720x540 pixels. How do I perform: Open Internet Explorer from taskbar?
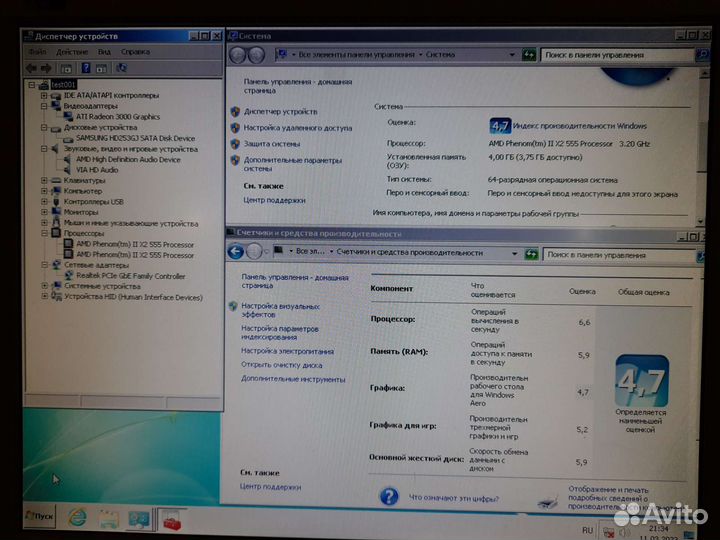click(78, 518)
